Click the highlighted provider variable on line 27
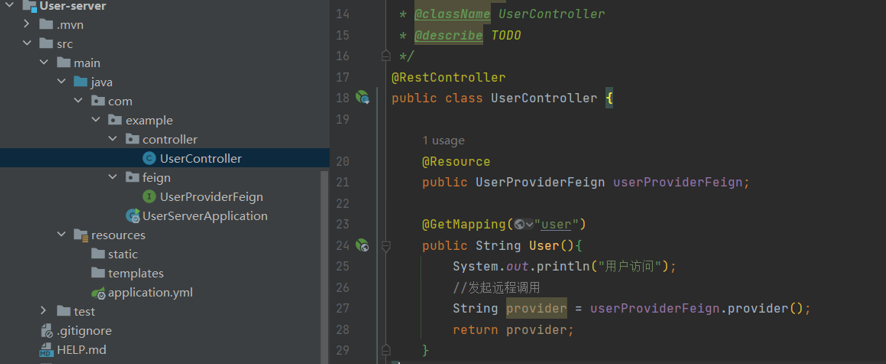886x364 pixels. (x=536, y=309)
